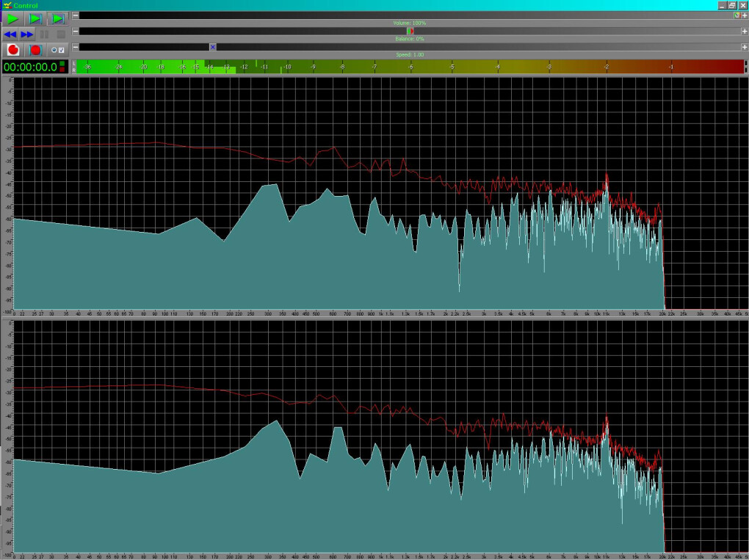Click the grayed-out Pause button
The image size is (749, 560).
coord(44,34)
